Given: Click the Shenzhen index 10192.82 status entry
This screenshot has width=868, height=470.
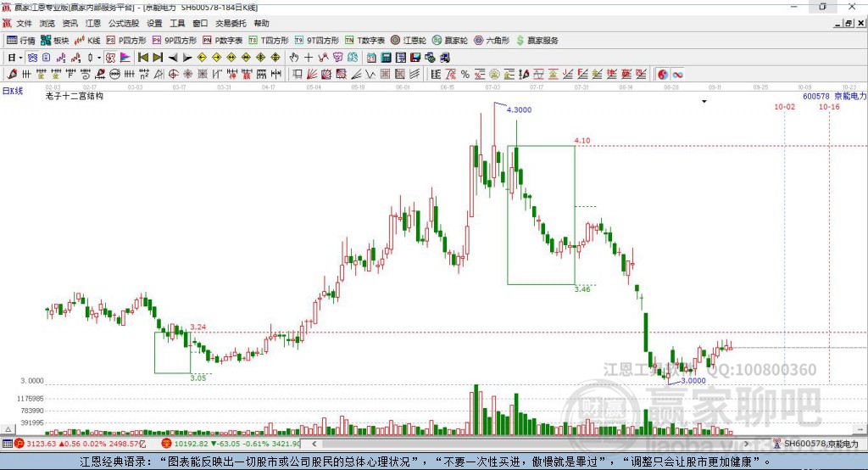Looking at the screenshot, I should 231,444.
